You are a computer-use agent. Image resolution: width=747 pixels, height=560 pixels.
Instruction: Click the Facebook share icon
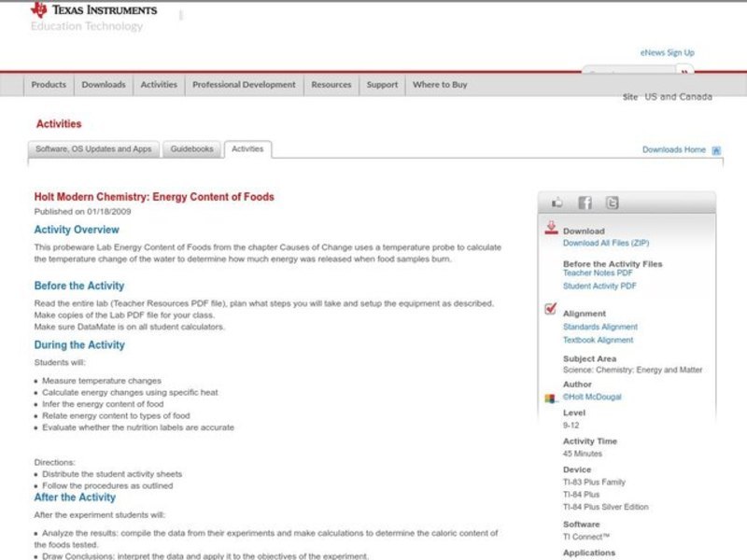click(584, 202)
